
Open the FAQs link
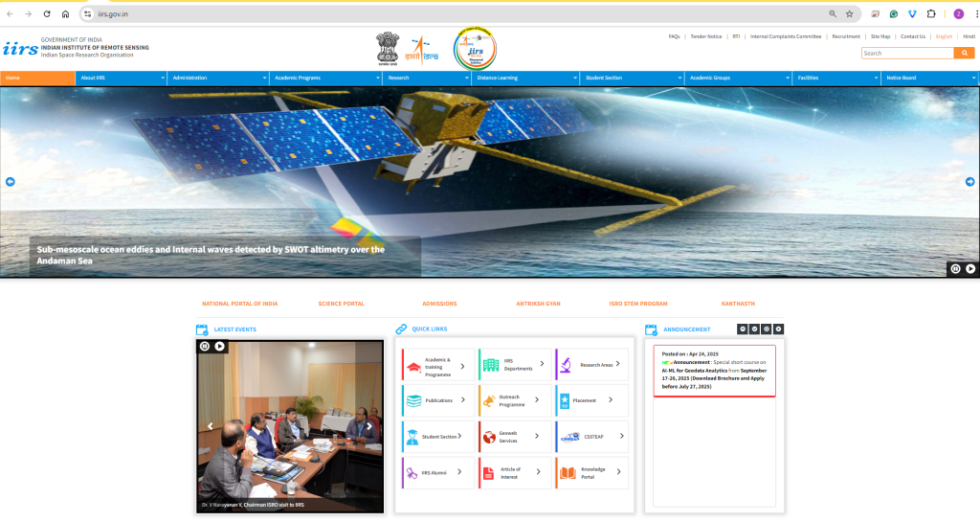pyautogui.click(x=674, y=37)
